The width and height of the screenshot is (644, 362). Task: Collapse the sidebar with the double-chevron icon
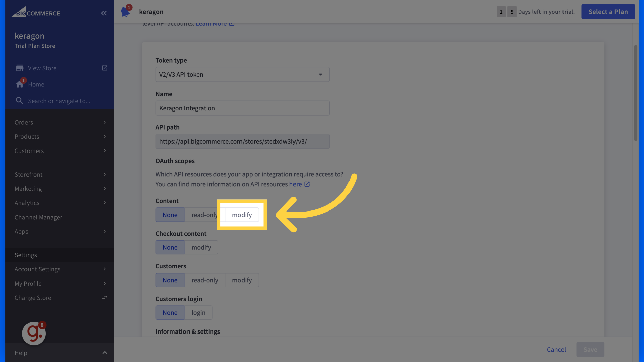(104, 13)
